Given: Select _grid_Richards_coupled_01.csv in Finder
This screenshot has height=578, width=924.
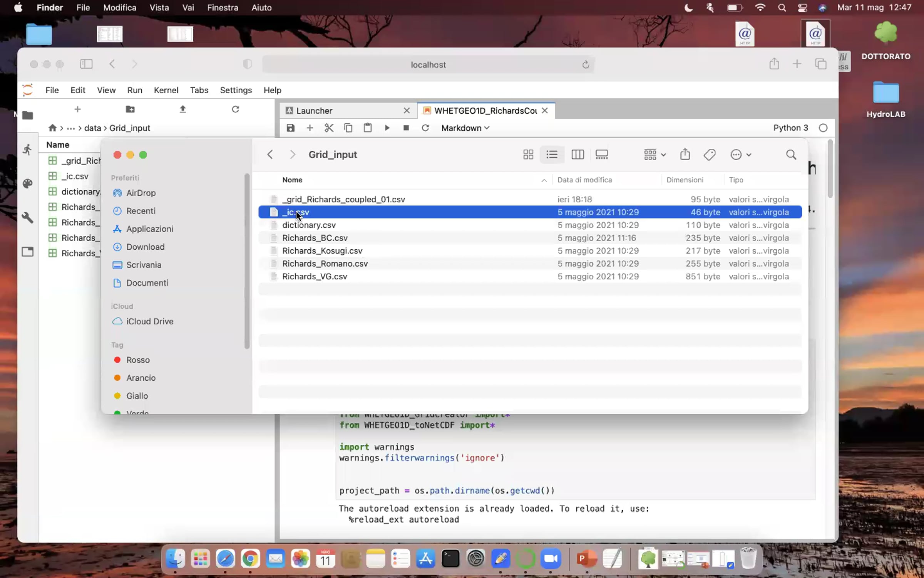Looking at the screenshot, I should pyautogui.click(x=530, y=199).
